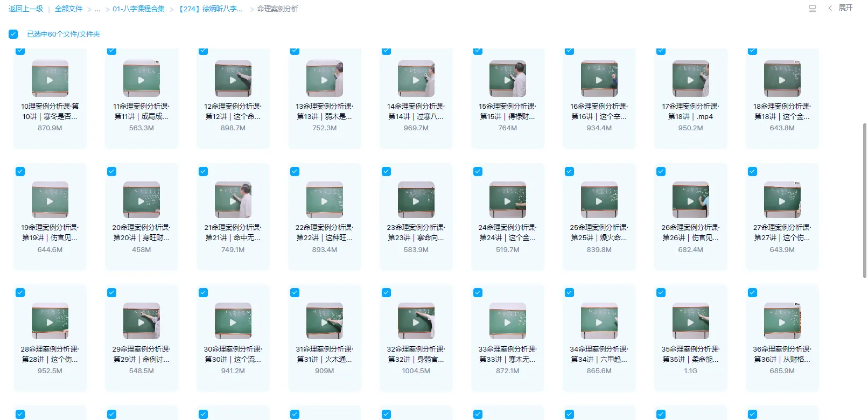Open the 34命理案例分析课 video thumbnail

599,322
